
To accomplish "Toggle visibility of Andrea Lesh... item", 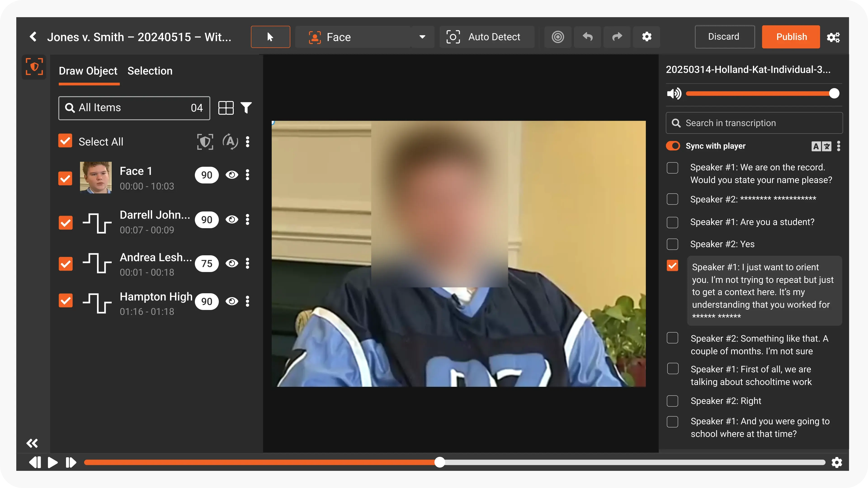I will (x=232, y=263).
